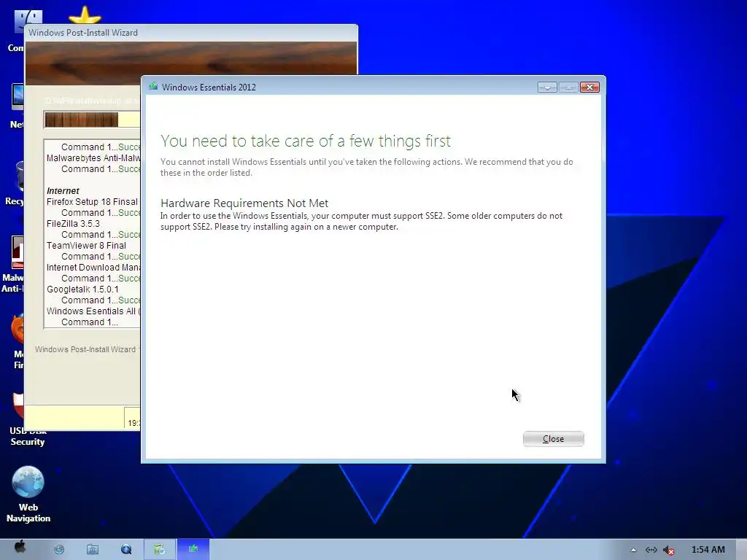Open the library folder icon on the taskbar
Image resolution: width=747 pixels, height=560 pixels.
pos(93,550)
